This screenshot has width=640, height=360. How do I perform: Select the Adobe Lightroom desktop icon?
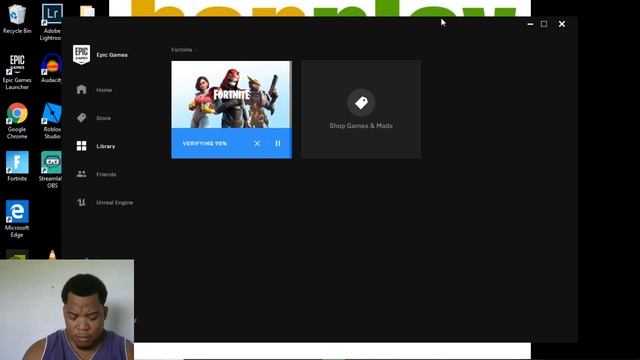tap(51, 22)
